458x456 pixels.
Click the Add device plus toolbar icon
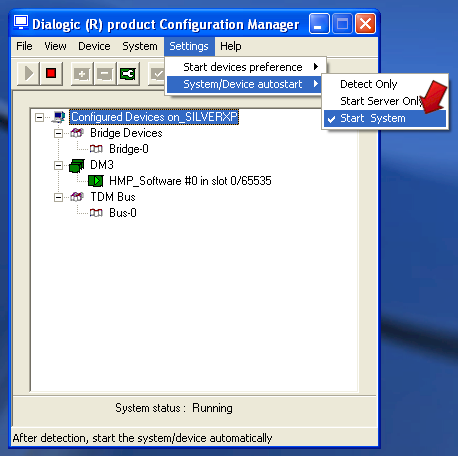pyautogui.click(x=82, y=74)
